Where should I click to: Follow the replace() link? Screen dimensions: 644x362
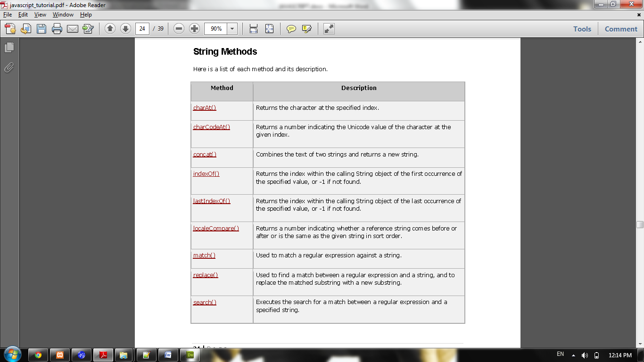point(206,275)
